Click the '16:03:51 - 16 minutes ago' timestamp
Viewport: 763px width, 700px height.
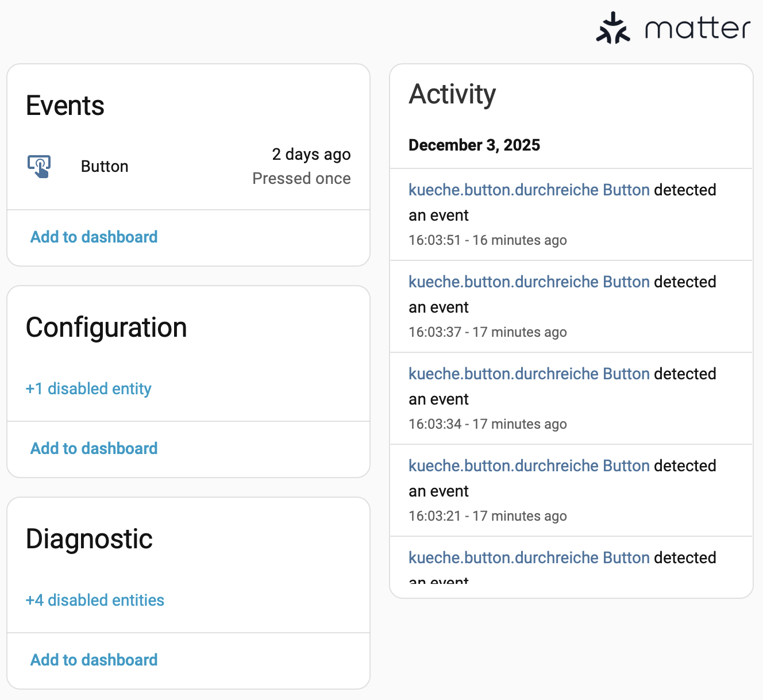point(487,240)
